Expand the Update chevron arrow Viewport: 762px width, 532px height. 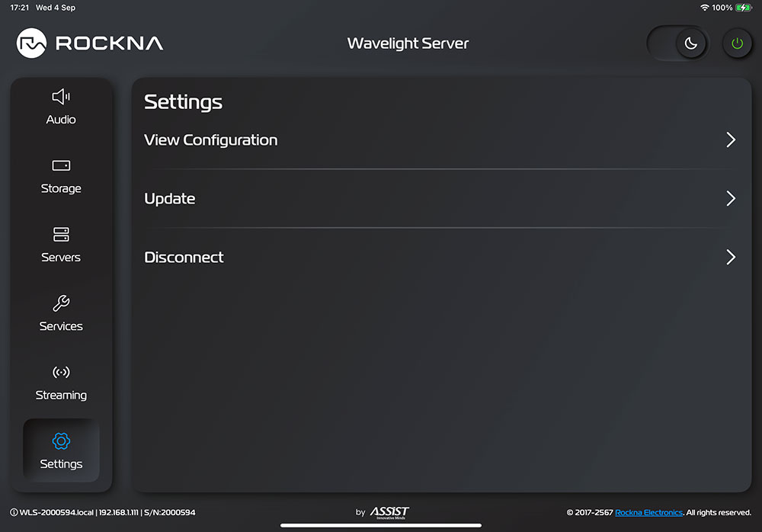[731, 198]
